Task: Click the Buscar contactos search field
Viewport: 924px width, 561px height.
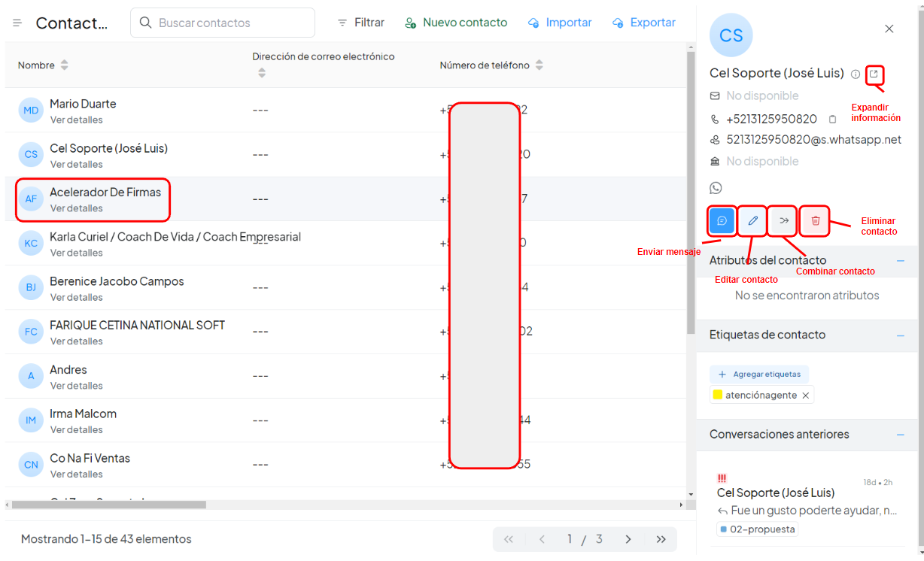Action: (223, 23)
